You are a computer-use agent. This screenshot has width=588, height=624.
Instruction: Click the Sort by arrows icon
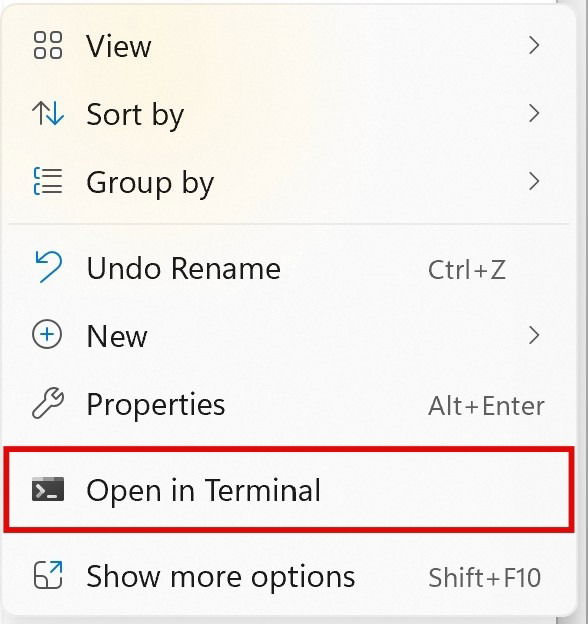point(48,113)
